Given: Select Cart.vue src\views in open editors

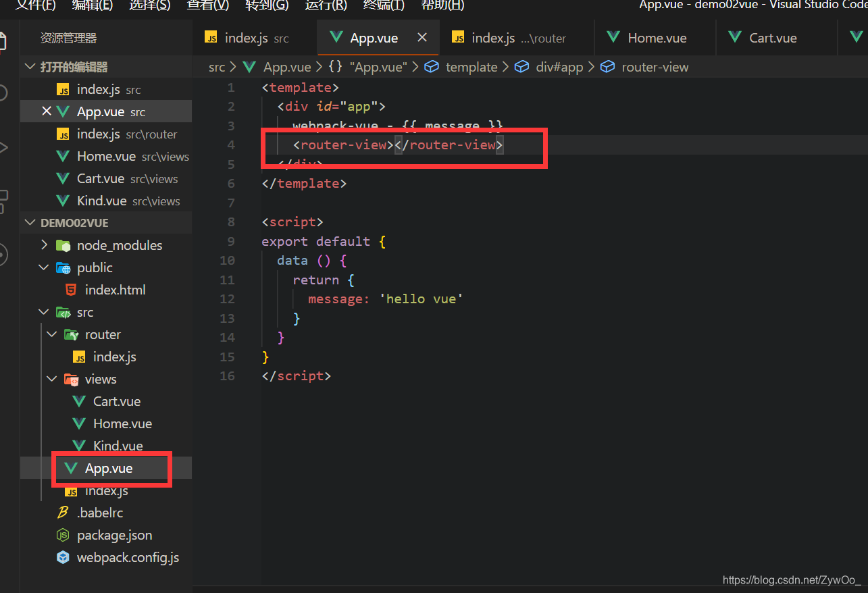Looking at the screenshot, I should pyautogui.click(x=106, y=178).
